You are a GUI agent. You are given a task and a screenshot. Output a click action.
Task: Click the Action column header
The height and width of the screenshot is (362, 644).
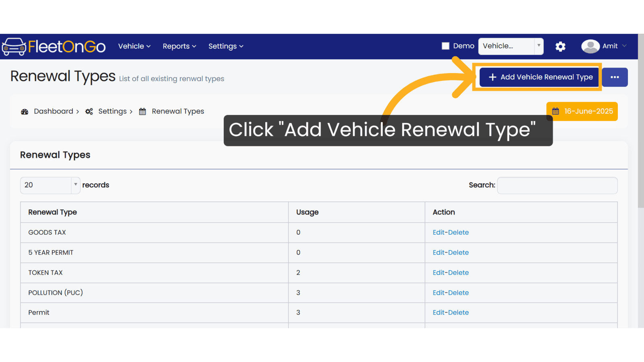tap(521, 212)
